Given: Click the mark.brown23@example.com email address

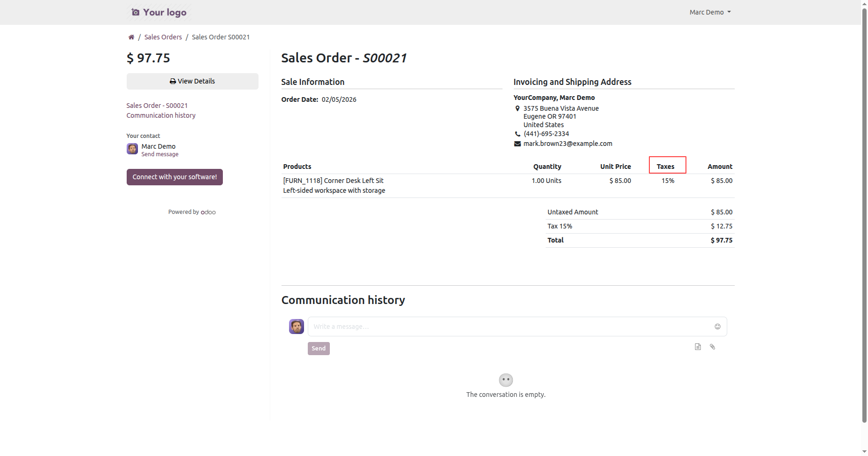Looking at the screenshot, I should [568, 144].
